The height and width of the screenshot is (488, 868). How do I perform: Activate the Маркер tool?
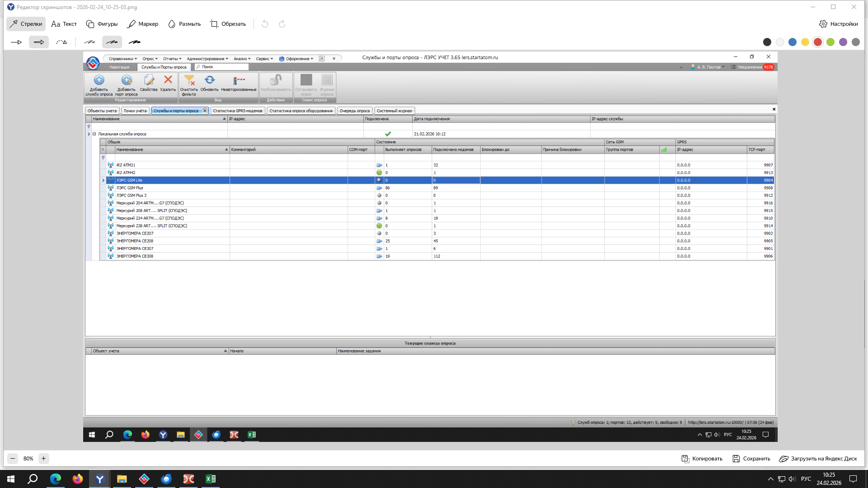(x=143, y=24)
